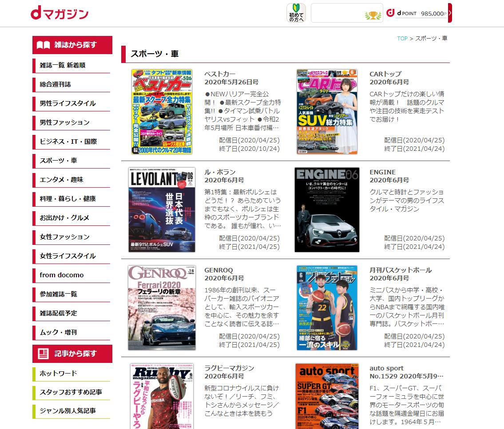Image resolution: width=504 pixels, height=429 pixels.
Task: Open ホットワード article list
Action: (x=71, y=374)
